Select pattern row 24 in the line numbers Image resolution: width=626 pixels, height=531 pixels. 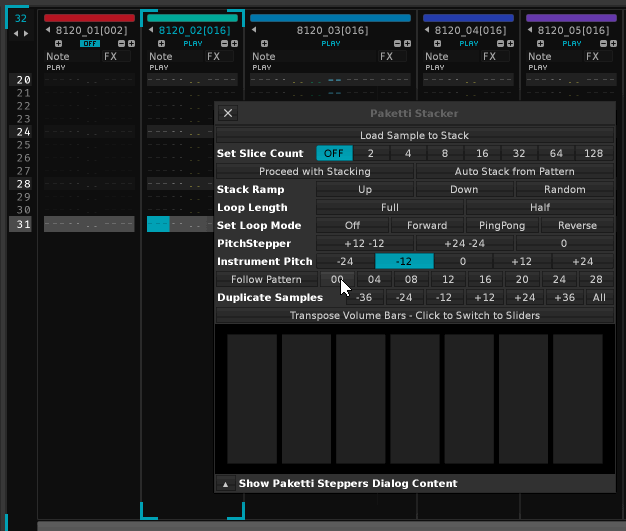[x=23, y=132]
